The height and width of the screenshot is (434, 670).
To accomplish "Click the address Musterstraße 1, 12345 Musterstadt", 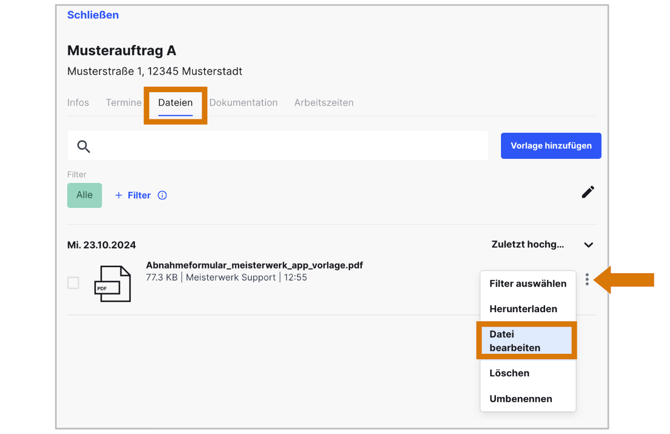I will 155,71.
